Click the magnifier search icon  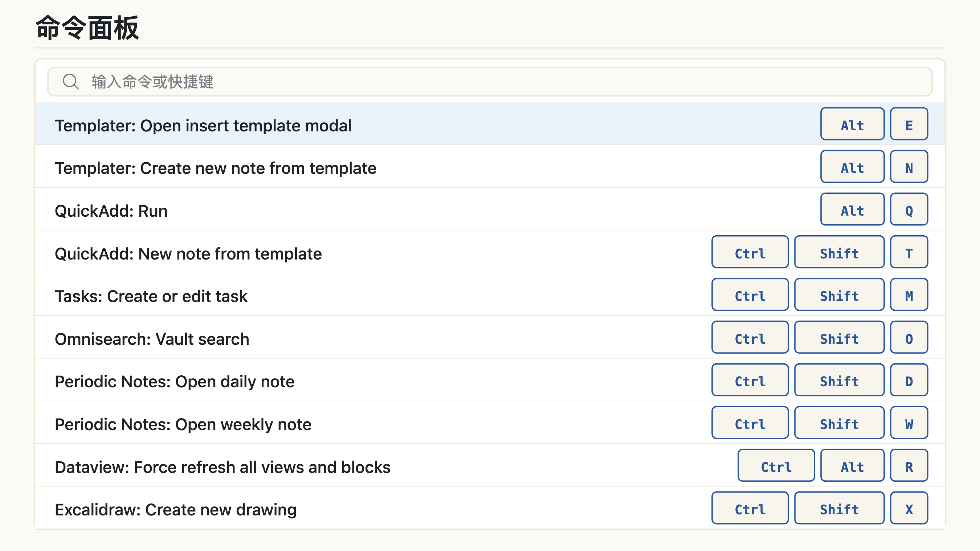[x=70, y=82]
